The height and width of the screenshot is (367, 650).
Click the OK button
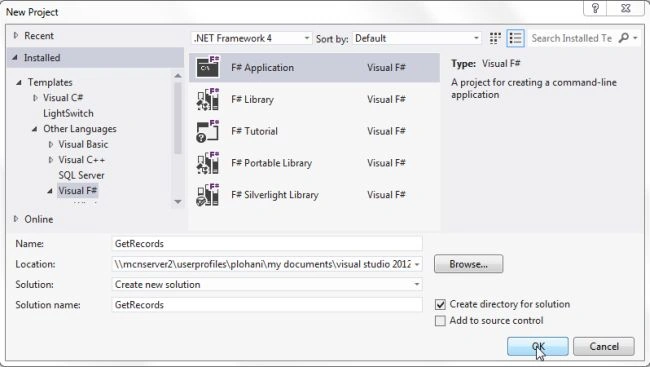[x=538, y=346]
